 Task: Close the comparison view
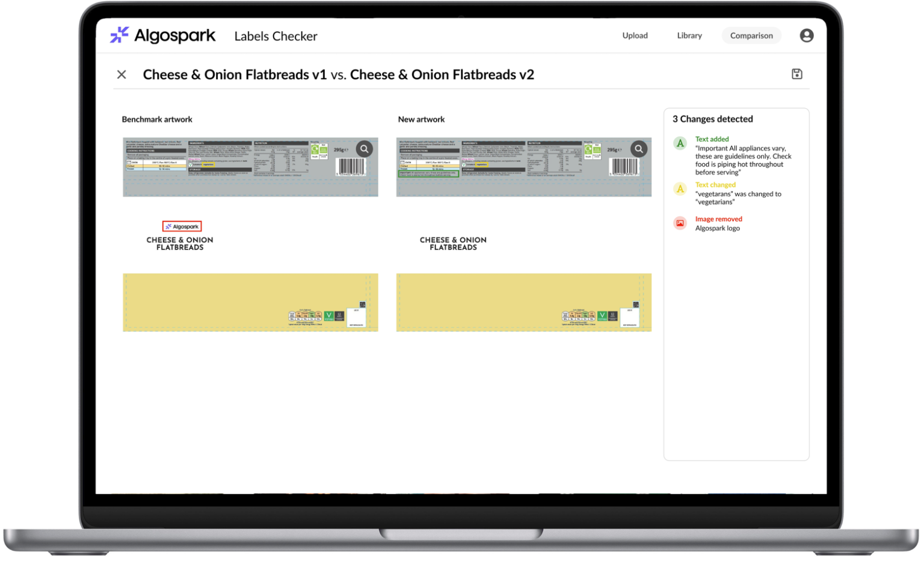pos(121,74)
